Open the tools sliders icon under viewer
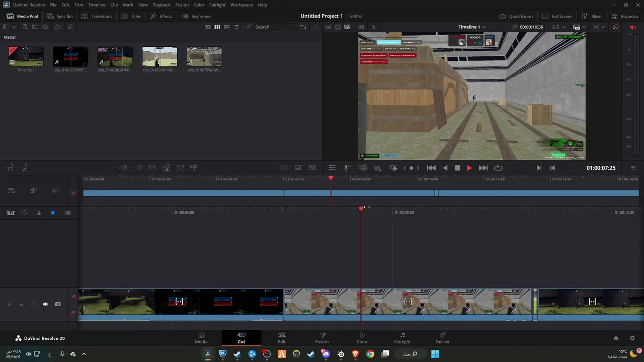 pos(332,168)
